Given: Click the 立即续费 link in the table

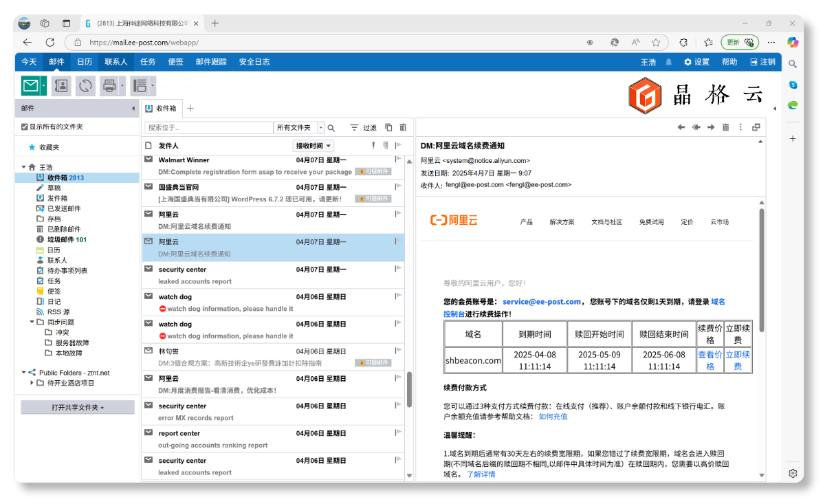Looking at the screenshot, I should point(738,360).
